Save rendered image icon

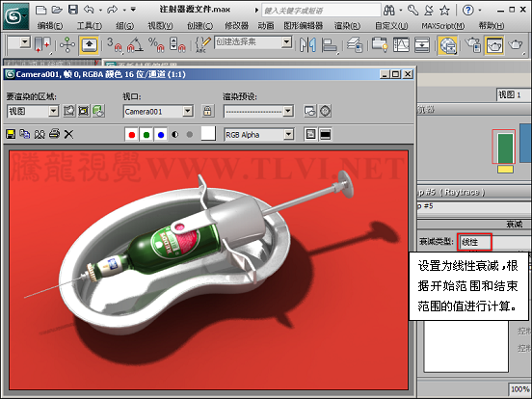pos(11,134)
